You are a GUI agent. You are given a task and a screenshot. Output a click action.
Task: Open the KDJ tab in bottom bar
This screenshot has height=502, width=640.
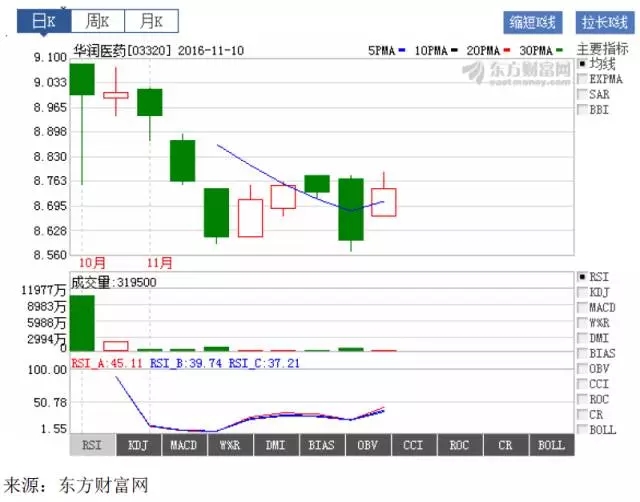(x=138, y=445)
